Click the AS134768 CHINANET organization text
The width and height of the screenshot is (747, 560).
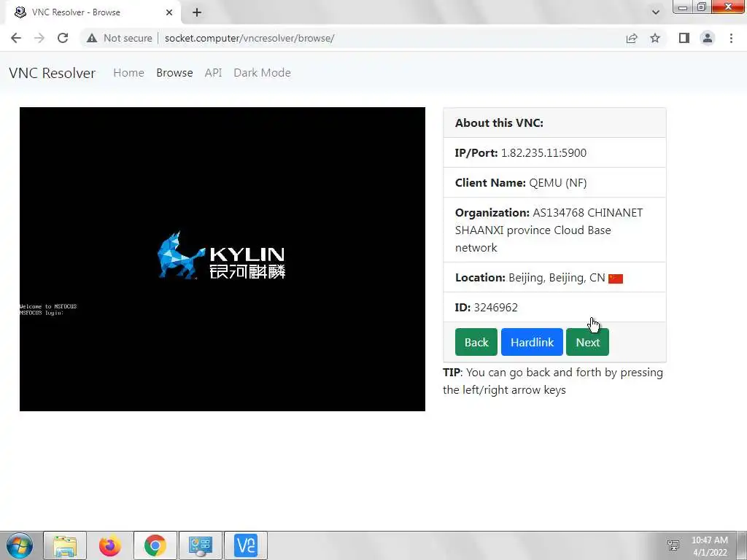549,230
